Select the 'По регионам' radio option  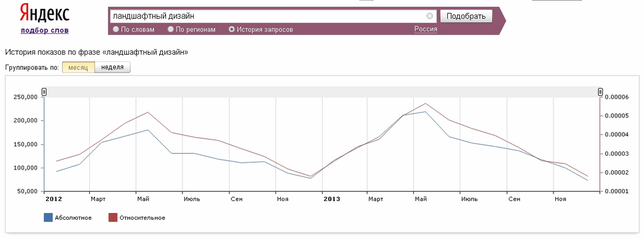point(170,30)
